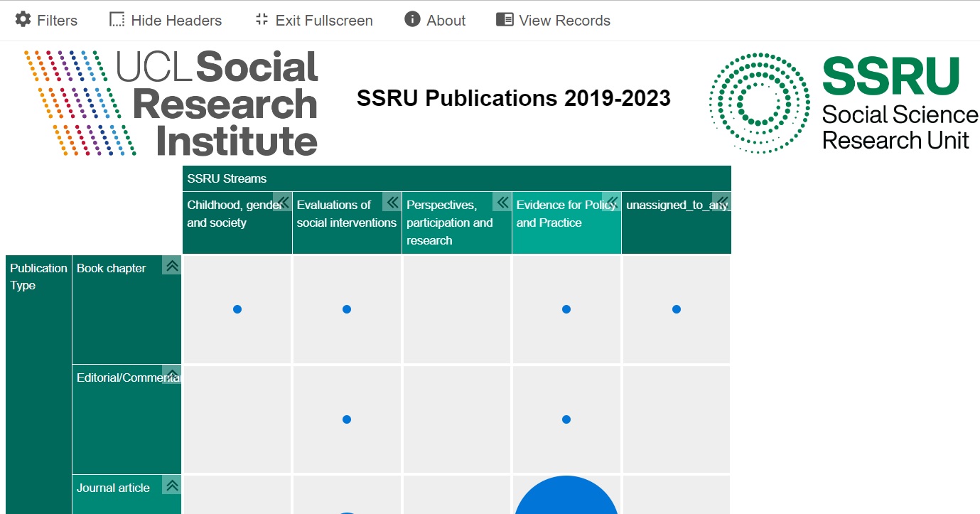Click Book chapter dot under Childhood, gender column
980x514 pixels.
[237, 309]
